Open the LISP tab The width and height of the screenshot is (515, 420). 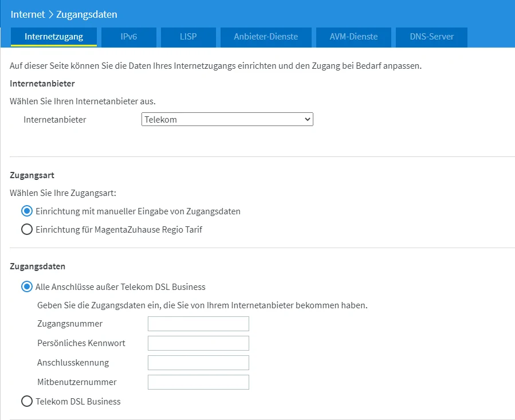pyautogui.click(x=188, y=37)
